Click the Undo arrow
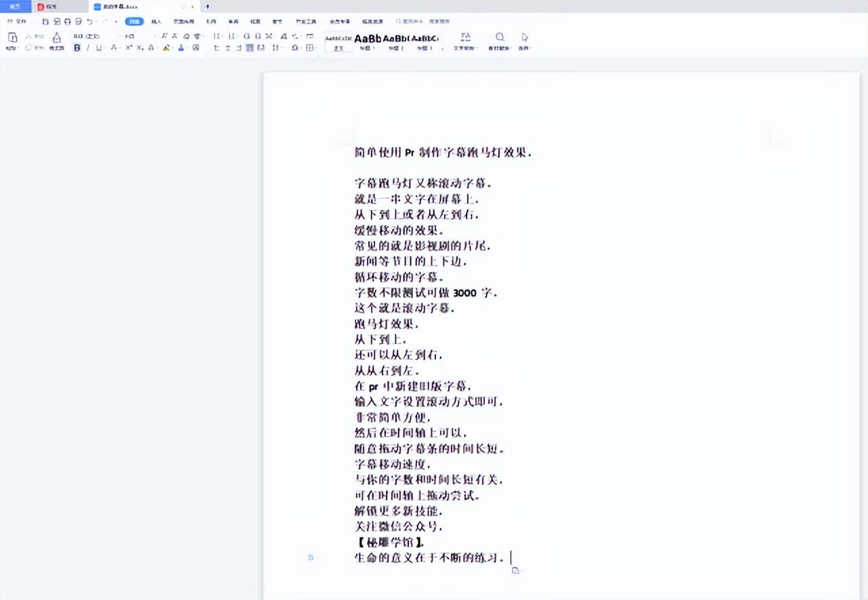Screen dimensions: 868x600 [x=89, y=22]
